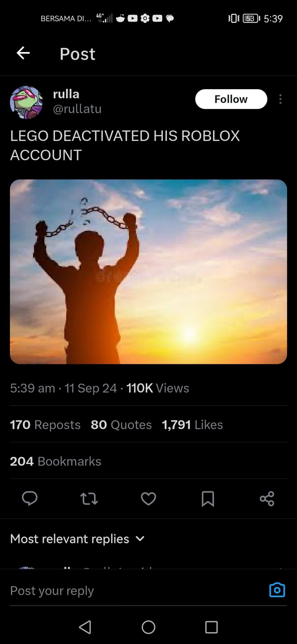The height and width of the screenshot is (644, 297).
Task: Like the post with heart icon
Action: pyautogui.click(x=148, y=499)
